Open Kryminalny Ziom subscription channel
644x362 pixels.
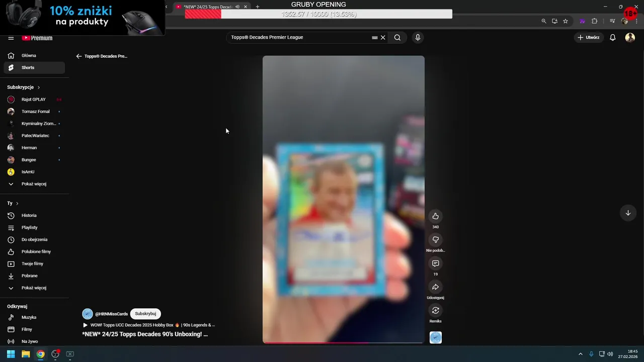34,124
